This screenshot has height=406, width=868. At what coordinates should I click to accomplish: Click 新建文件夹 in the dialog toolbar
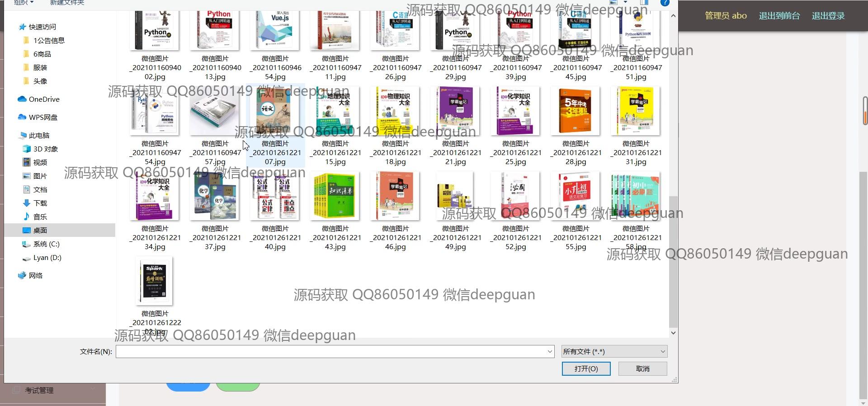point(67,3)
